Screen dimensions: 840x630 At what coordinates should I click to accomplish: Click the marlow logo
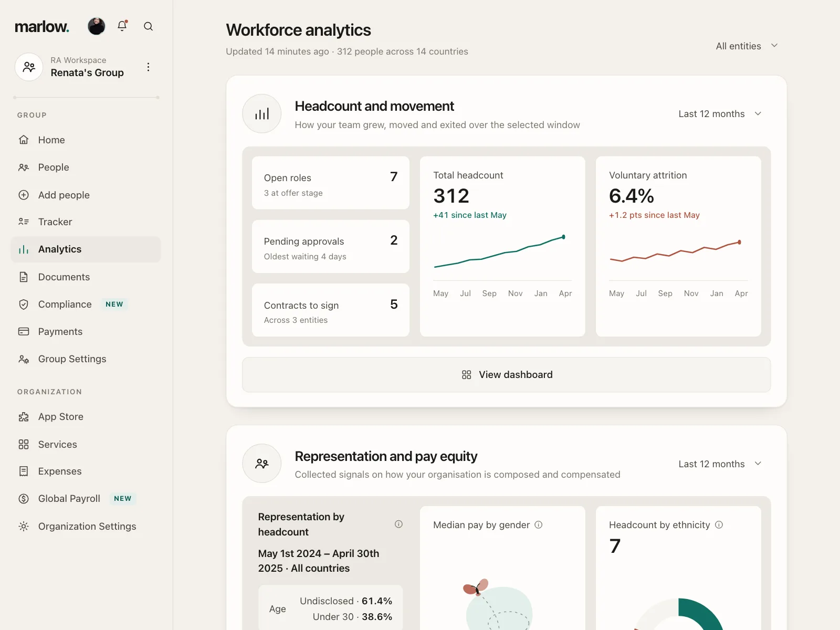tap(42, 26)
